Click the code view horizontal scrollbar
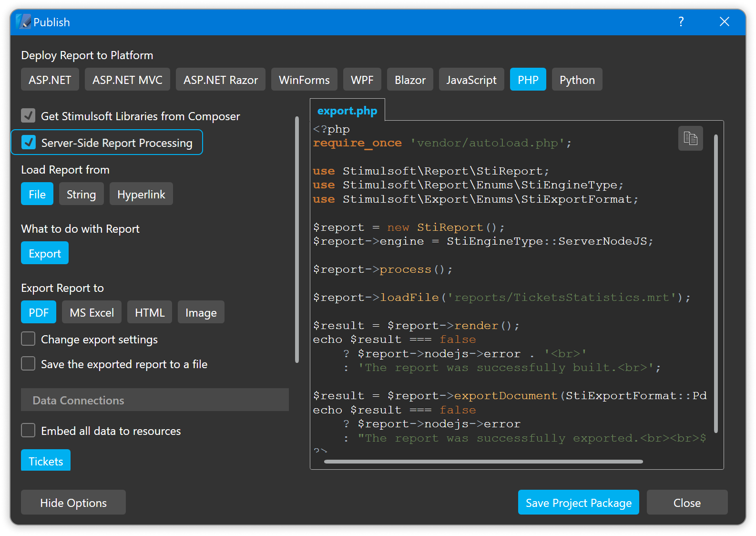This screenshot has height=536, width=756. [483, 461]
